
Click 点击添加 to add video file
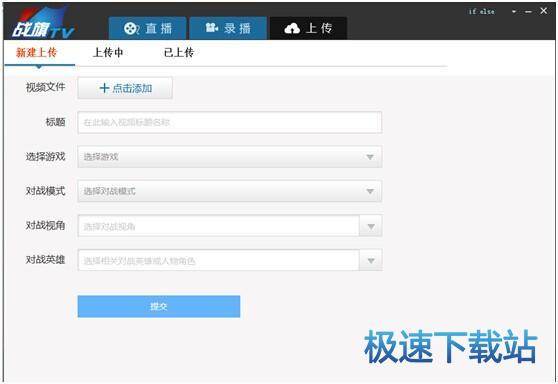click(x=125, y=88)
